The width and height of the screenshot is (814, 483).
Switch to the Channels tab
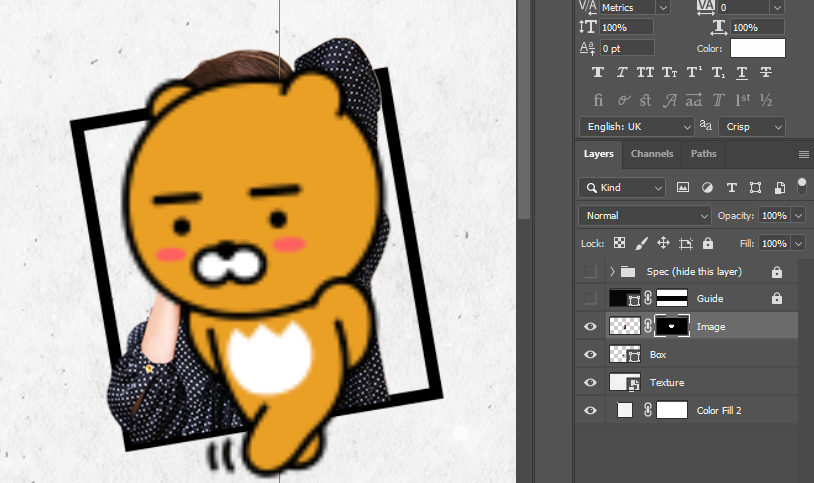(x=652, y=154)
